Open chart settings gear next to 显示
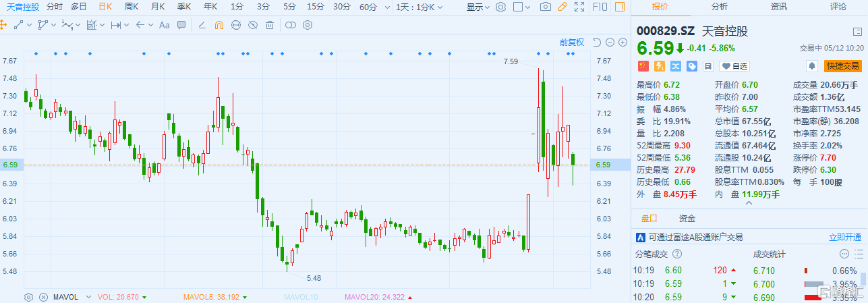868x303 pixels. 500,7
